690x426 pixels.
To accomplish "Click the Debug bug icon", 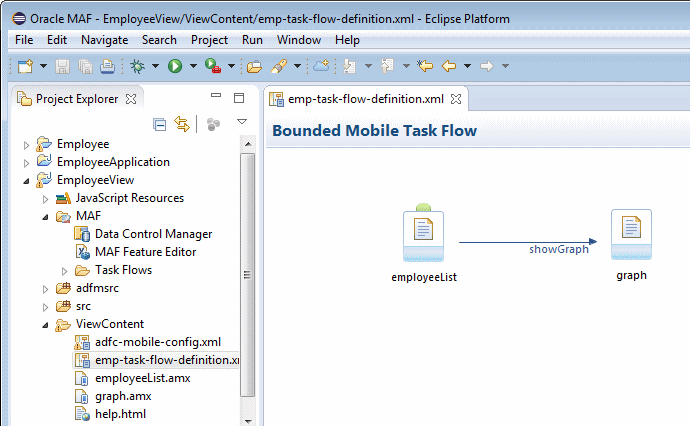I will point(138,66).
